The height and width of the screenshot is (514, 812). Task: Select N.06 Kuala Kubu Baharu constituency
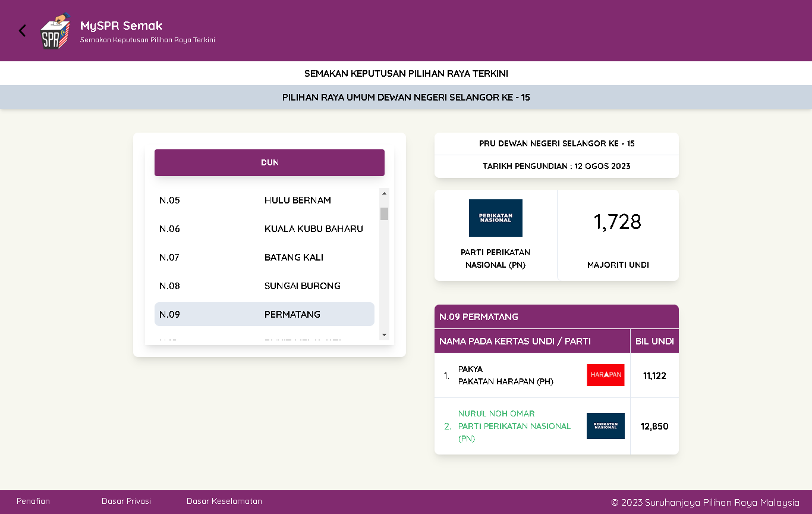pos(265,229)
